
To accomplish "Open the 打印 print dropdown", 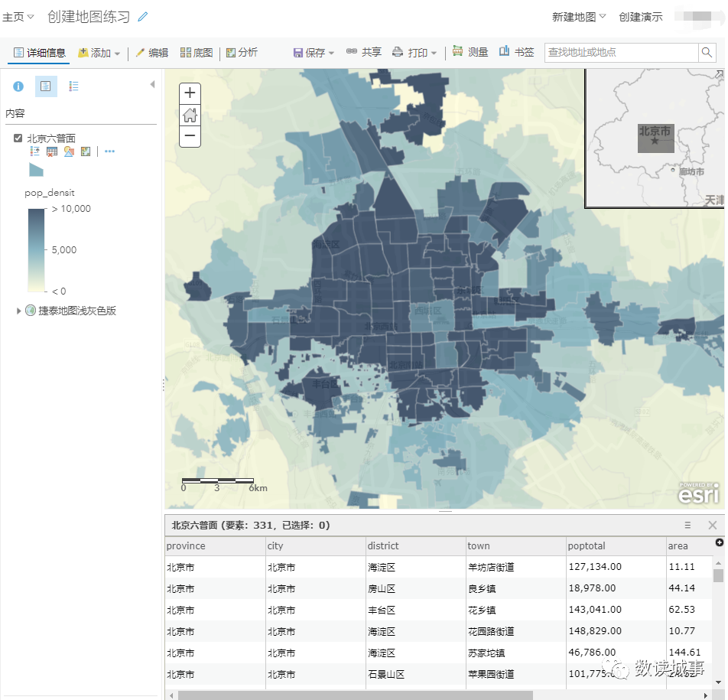I will coord(414,53).
